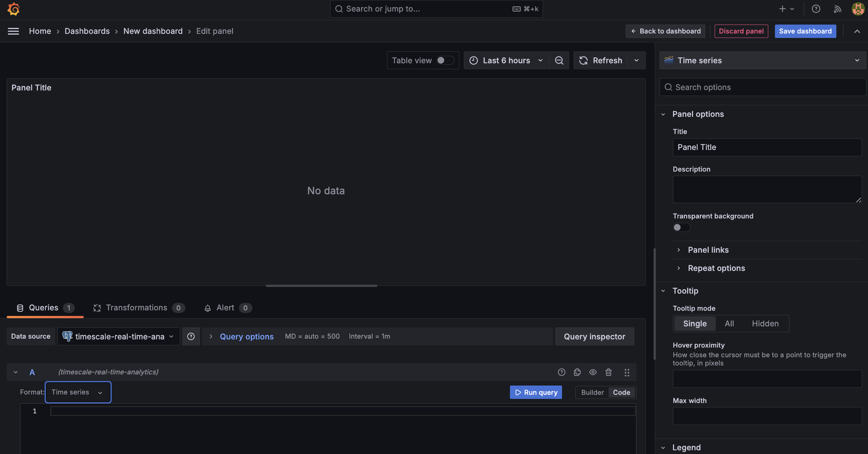The height and width of the screenshot is (454, 868).
Task: Click Run query button
Action: pyautogui.click(x=536, y=392)
